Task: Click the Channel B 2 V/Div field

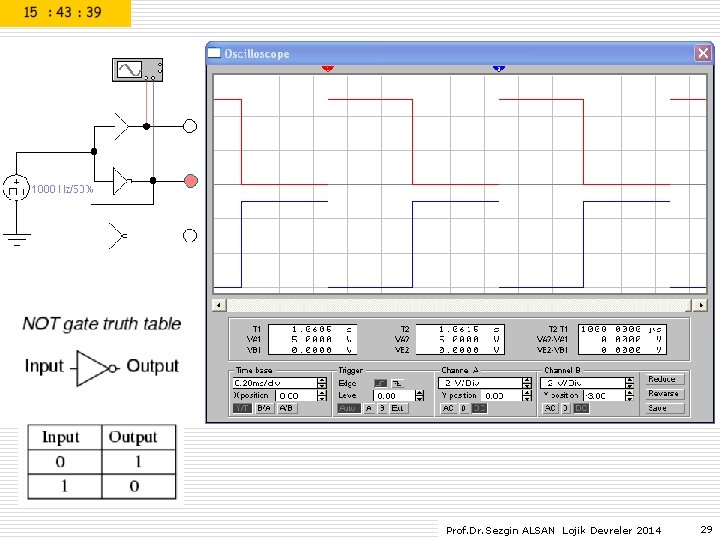Action: pos(583,382)
